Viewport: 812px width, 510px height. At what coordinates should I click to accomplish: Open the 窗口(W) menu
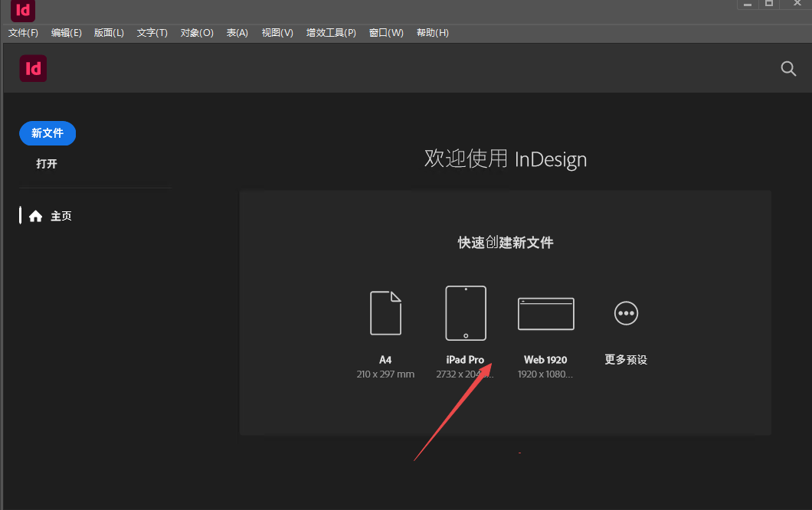386,33
